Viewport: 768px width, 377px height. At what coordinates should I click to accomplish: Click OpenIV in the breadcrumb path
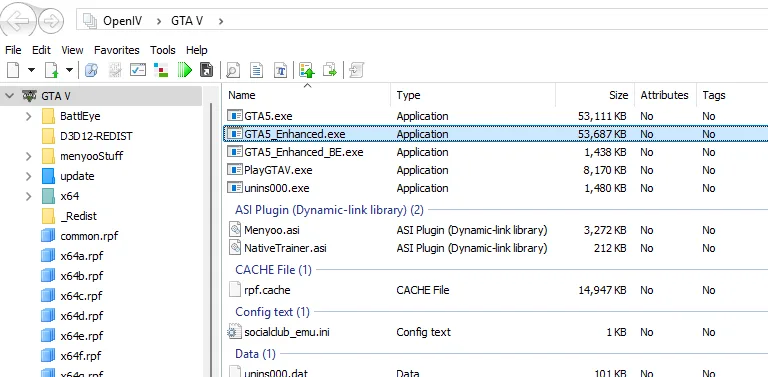pyautogui.click(x=121, y=21)
